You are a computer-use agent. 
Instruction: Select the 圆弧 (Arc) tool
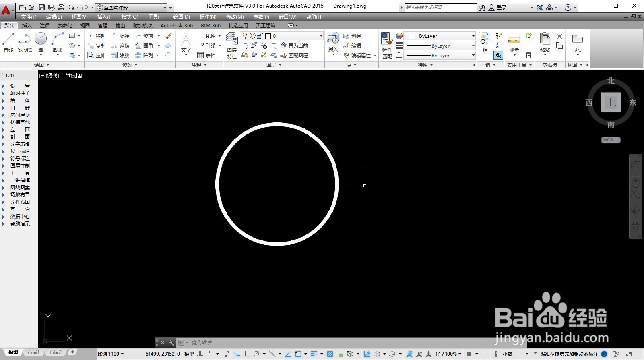pos(58,42)
